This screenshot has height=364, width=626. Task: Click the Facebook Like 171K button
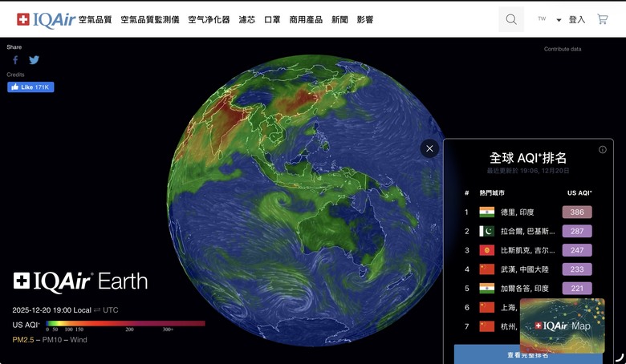point(30,87)
